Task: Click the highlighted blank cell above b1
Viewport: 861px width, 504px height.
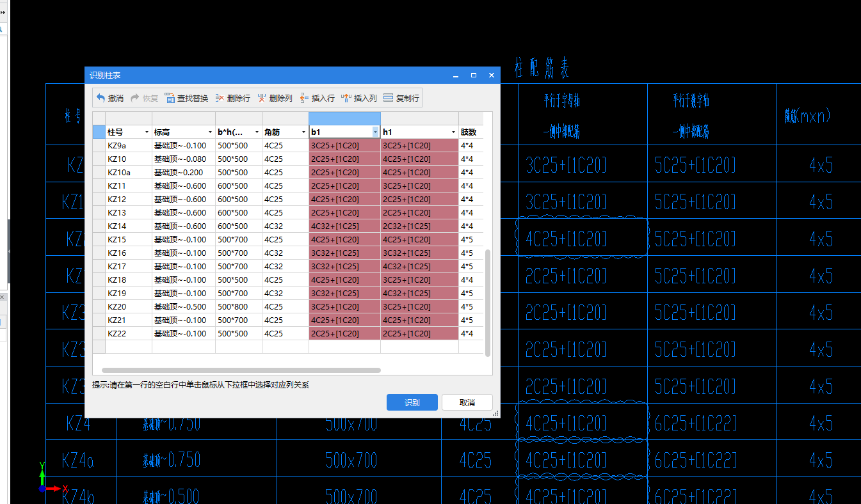Action: [x=344, y=118]
